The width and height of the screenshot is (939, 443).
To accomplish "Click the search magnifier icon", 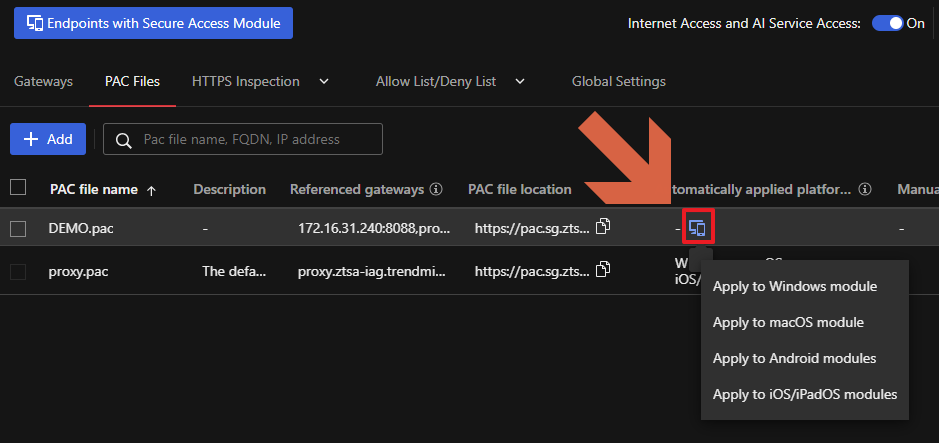I will click(124, 140).
